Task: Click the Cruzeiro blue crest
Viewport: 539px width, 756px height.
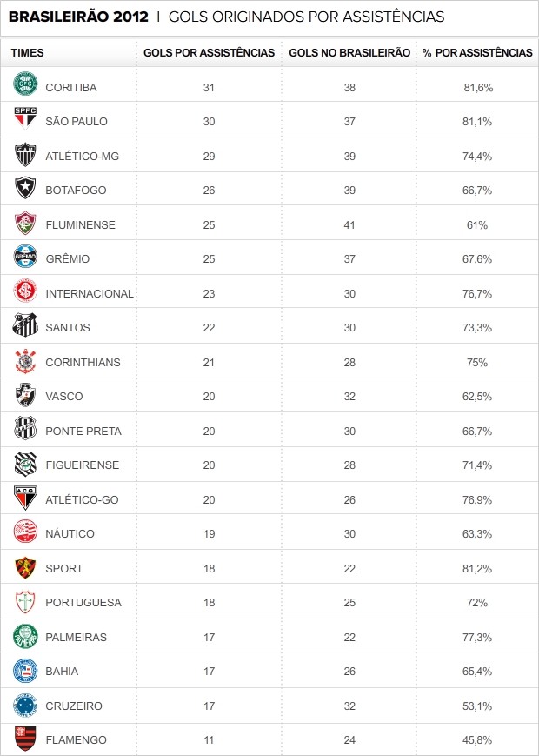Action: [x=25, y=705]
